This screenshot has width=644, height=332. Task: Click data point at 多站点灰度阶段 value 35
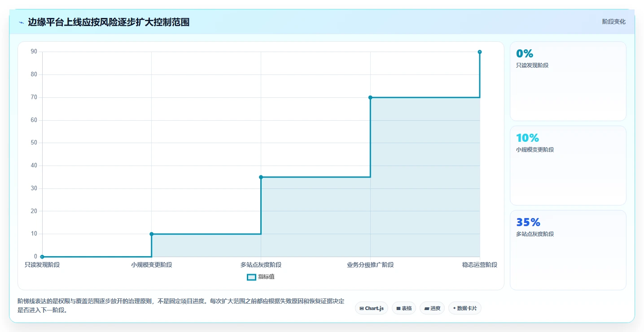[x=261, y=177]
